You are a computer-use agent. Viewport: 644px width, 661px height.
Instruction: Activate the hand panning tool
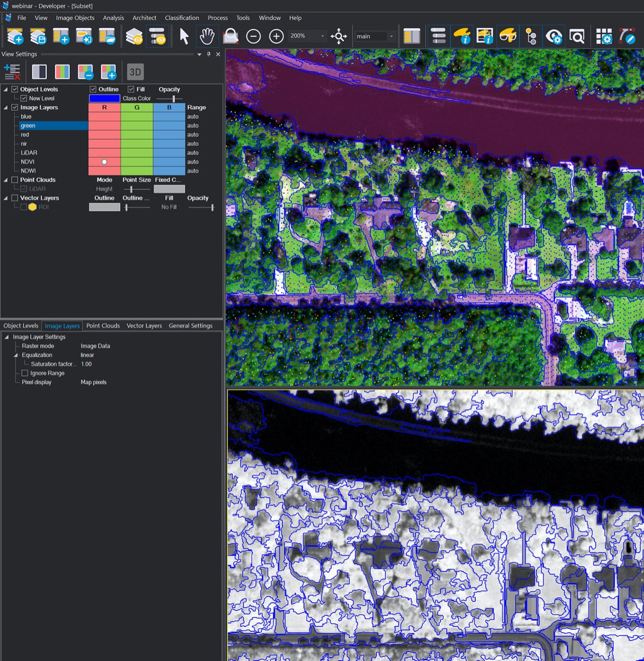pyautogui.click(x=207, y=36)
